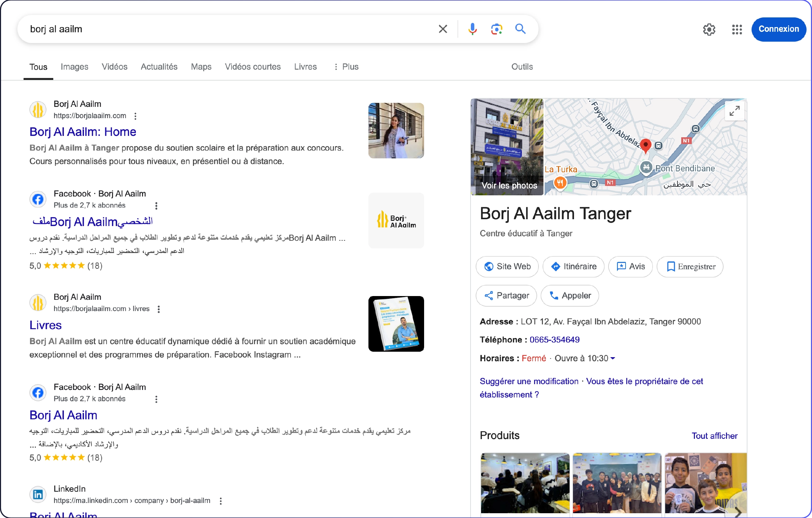Open 'Borj Al Aailm: Home' result link
This screenshot has height=518, width=812.
click(x=83, y=132)
